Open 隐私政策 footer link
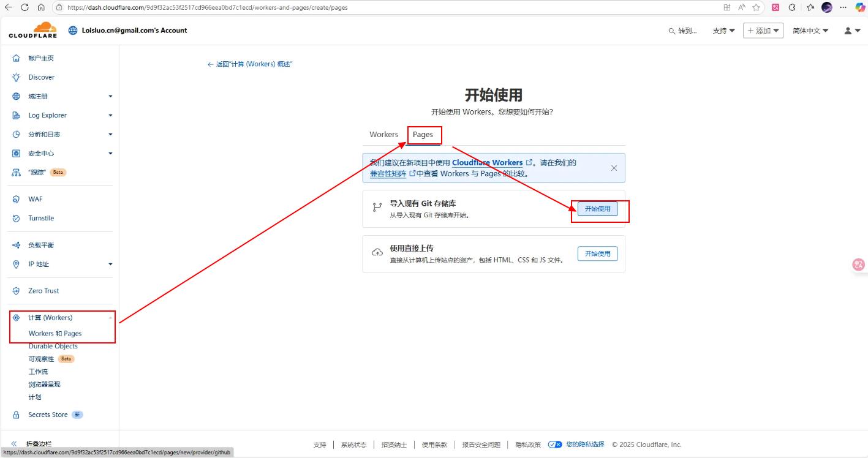 528,445
